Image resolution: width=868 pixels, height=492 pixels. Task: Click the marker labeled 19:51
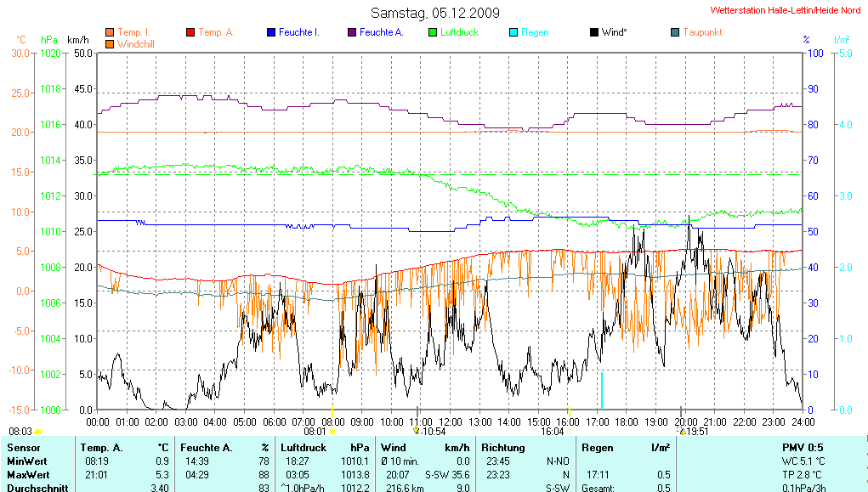[682, 431]
